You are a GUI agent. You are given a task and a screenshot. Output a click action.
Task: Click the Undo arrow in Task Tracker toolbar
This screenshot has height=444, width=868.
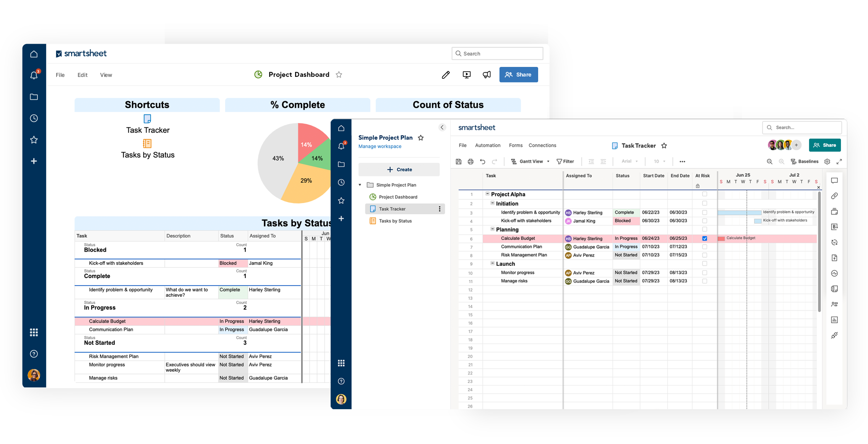coord(483,161)
